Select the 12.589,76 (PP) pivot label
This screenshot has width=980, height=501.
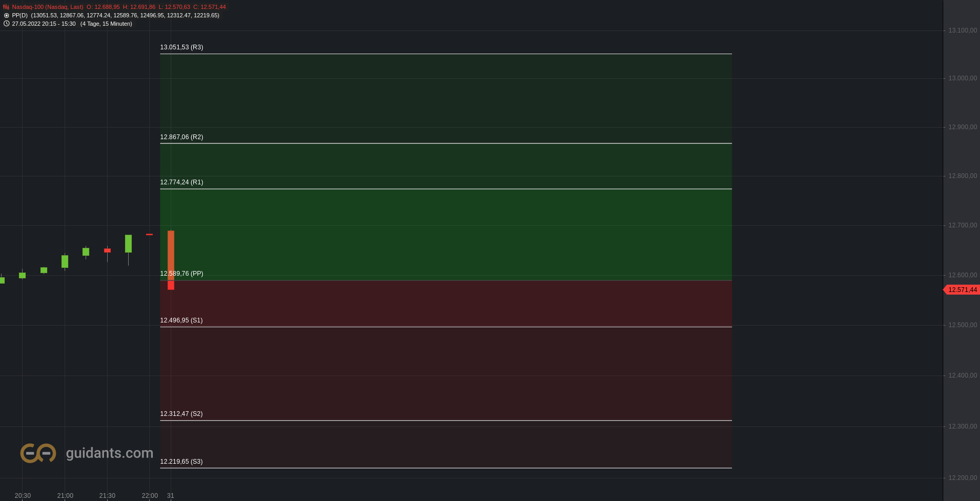(x=182, y=274)
